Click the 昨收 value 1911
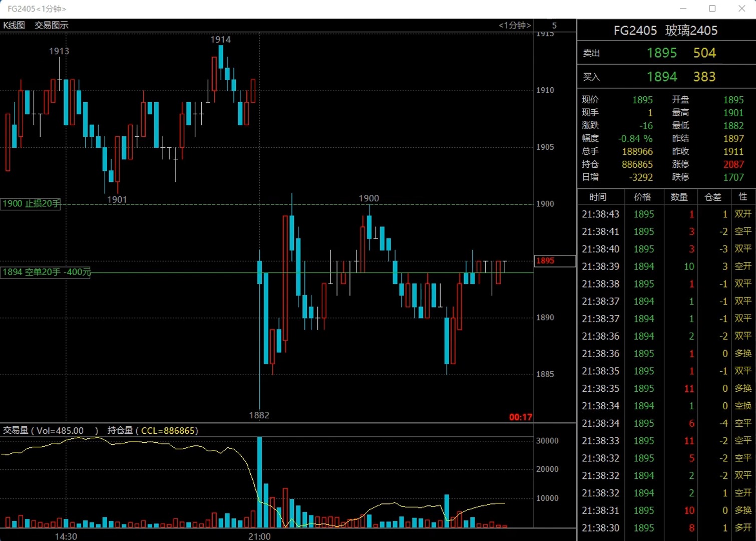Screen dimensions: 756x541 tap(733, 151)
